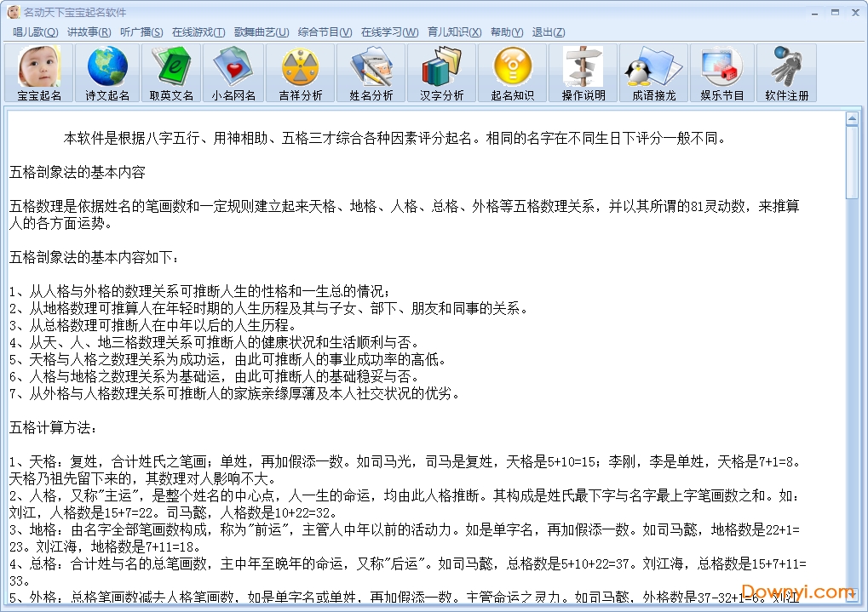Click the 软件注册 keys registration icon
The image size is (868, 612).
coord(786,73)
